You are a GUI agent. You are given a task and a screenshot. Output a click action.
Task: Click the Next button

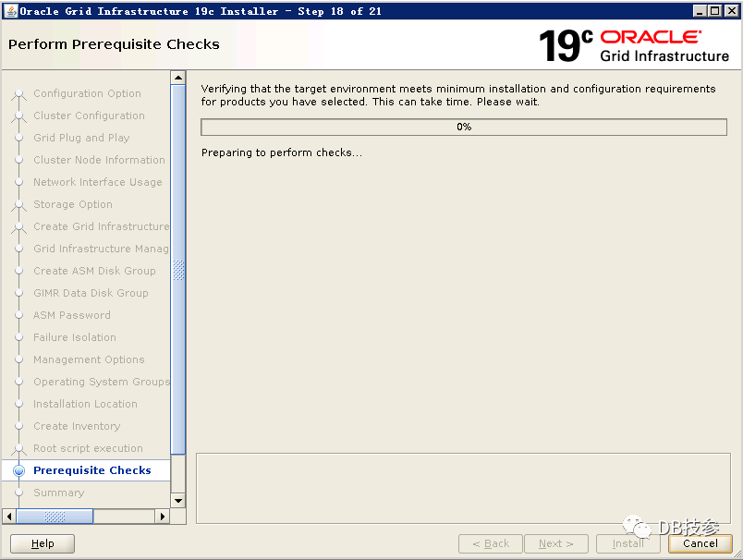[x=556, y=543]
